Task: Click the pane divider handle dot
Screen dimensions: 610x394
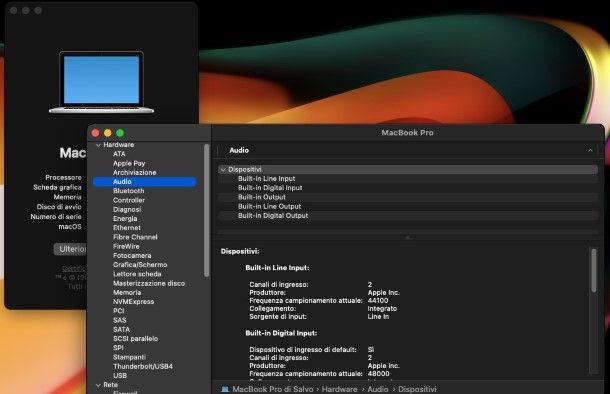Action: (408, 237)
